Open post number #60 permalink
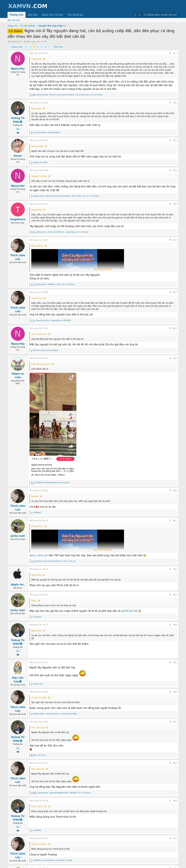The width and height of the screenshot is (186, 868). (175, 490)
